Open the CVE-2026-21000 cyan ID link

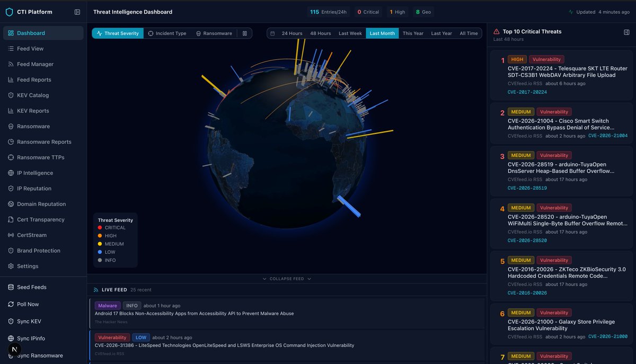click(608, 337)
